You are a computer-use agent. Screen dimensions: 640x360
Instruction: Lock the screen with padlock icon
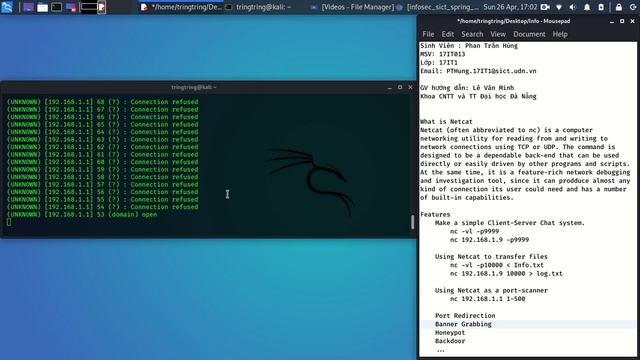pos(619,7)
